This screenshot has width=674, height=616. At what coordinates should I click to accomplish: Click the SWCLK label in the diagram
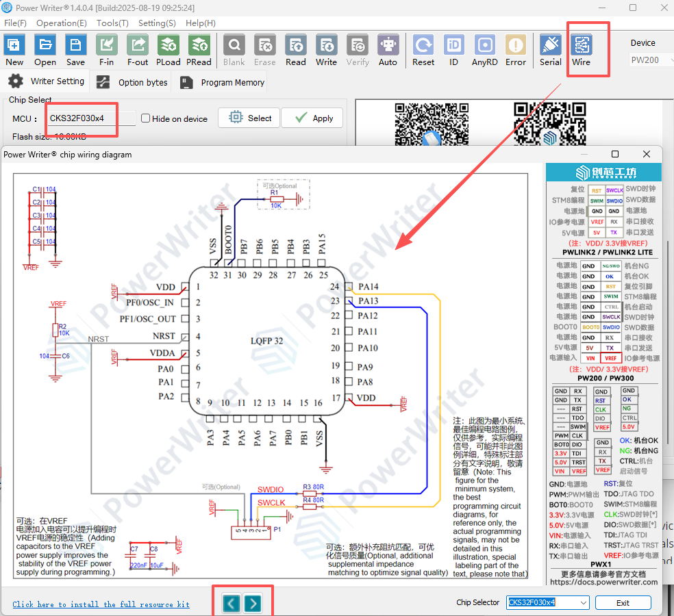tap(271, 502)
